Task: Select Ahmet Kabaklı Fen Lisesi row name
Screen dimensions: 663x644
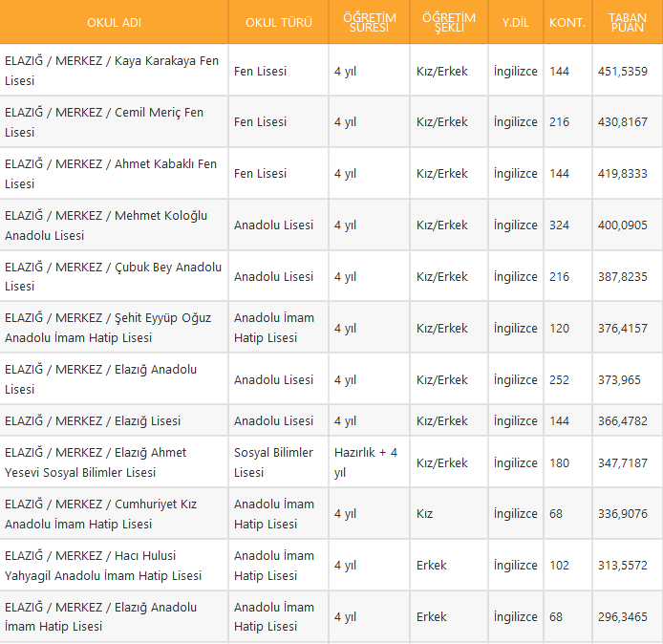Action: pos(111,173)
